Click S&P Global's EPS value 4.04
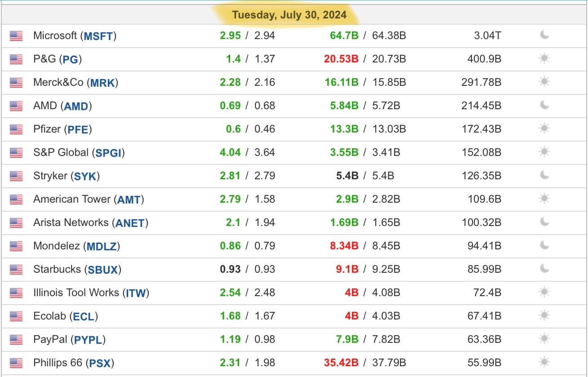The width and height of the screenshot is (588, 377). (x=230, y=152)
